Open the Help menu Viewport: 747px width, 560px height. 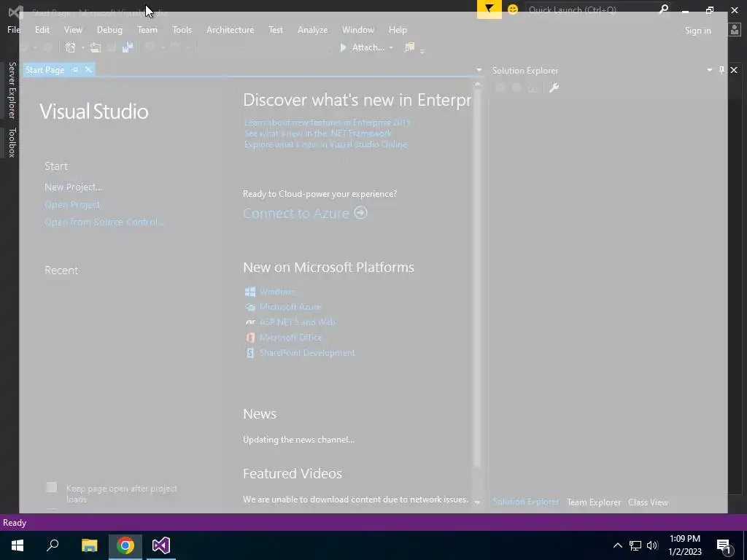point(398,29)
